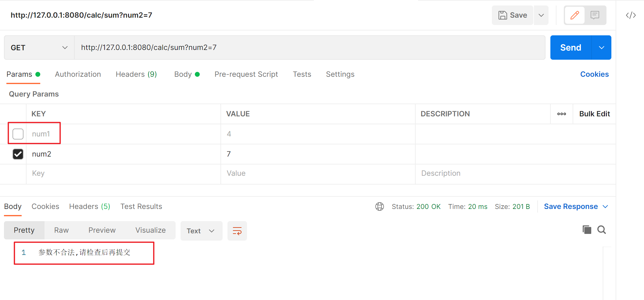
Task: Click the empty Key input field
Action: pyautogui.click(x=123, y=173)
